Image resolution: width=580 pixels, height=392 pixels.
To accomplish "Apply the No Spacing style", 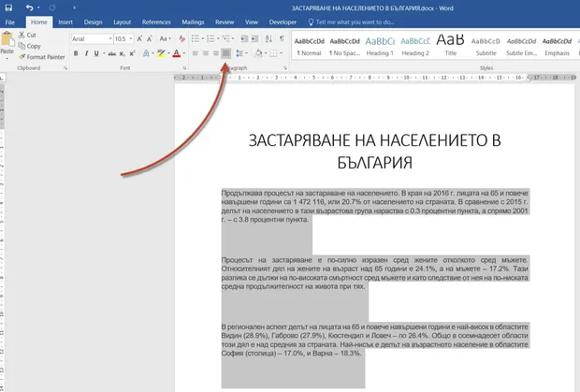I will point(344,46).
